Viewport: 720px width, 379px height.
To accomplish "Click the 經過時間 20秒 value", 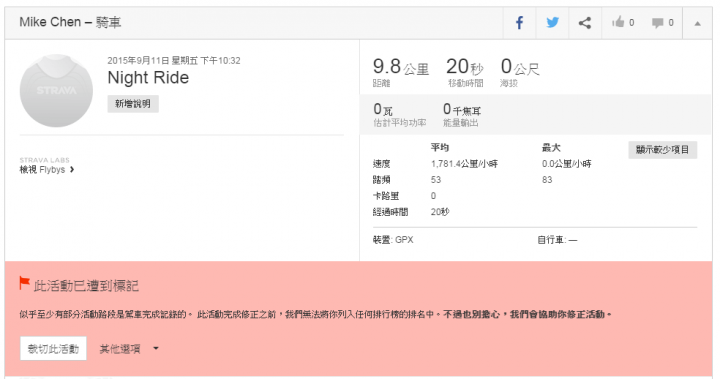I will (440, 212).
